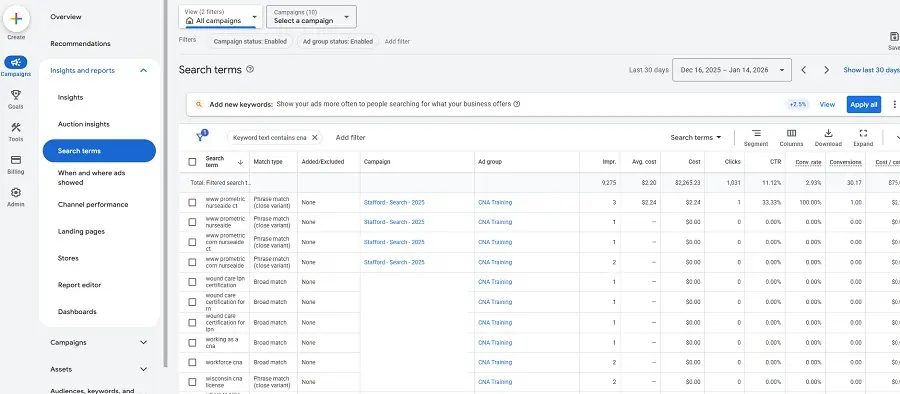Viewport: 900px width, 394px height.
Task: Open Insights in the sidebar
Action: [71, 98]
